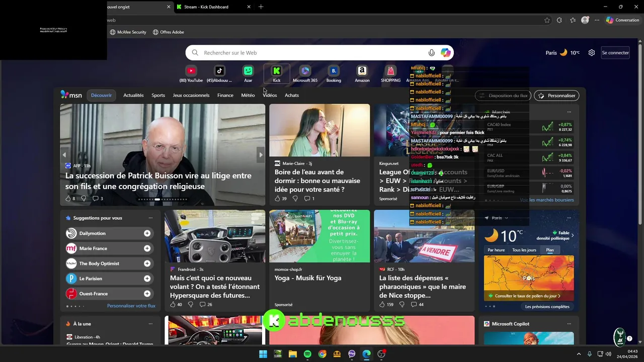644x362 pixels.
Task: Open the Achats tab
Action: point(292,95)
